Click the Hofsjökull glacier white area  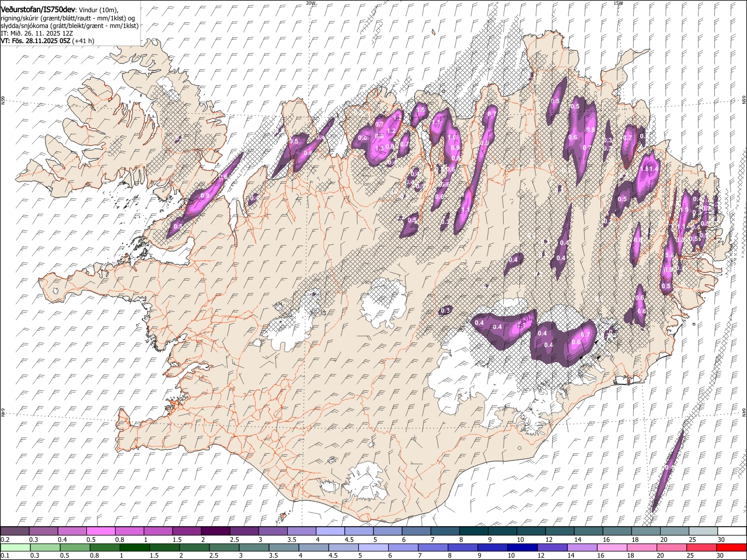point(383,302)
